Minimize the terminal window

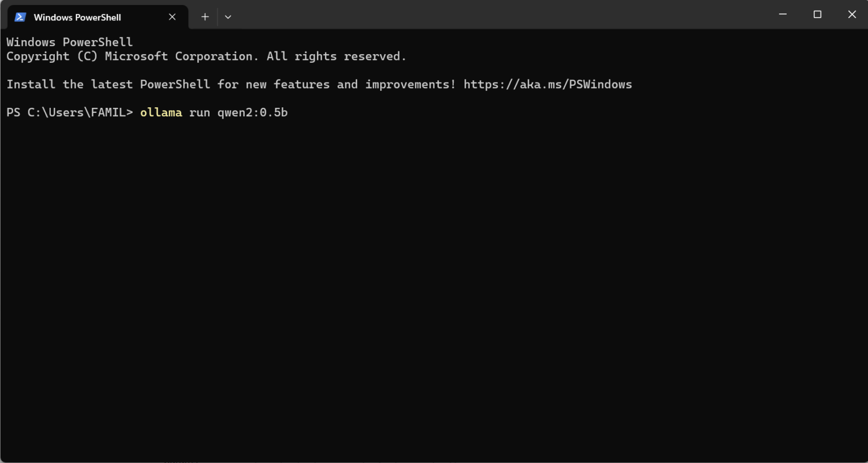click(783, 14)
